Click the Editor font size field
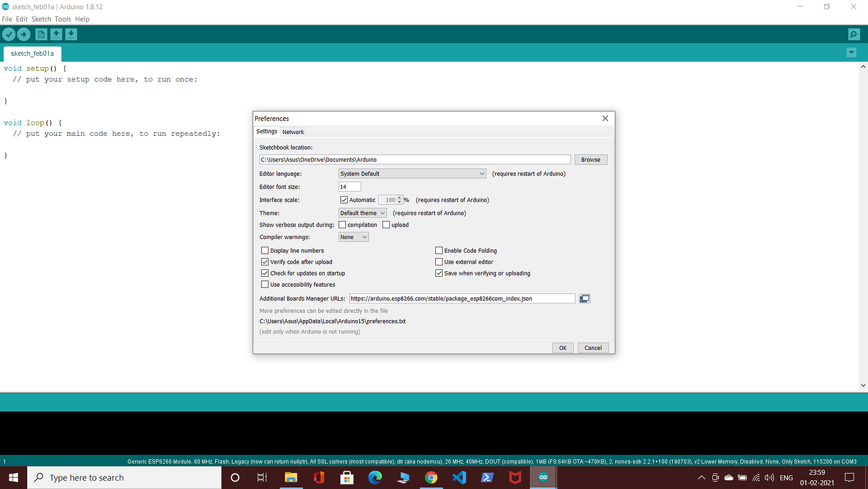 tap(350, 187)
